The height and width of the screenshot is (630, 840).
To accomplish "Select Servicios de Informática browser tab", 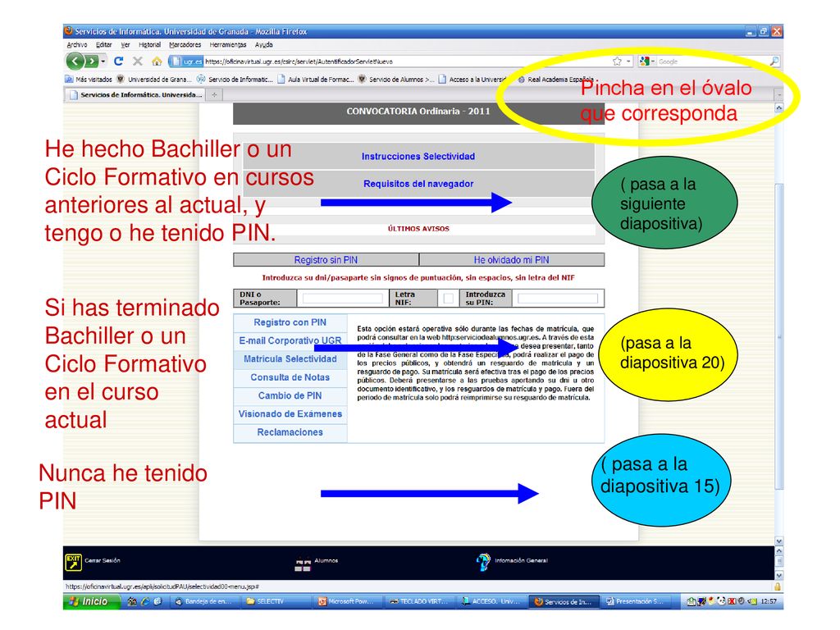I will tap(136, 95).
